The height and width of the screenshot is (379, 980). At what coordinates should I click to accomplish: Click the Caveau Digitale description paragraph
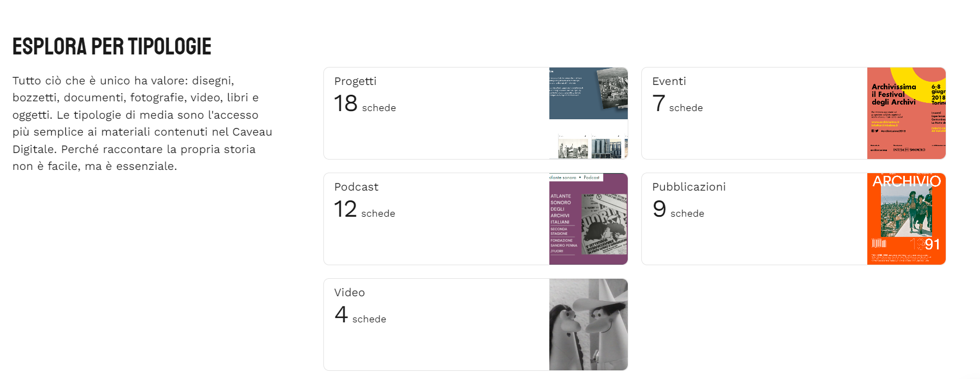(142, 123)
